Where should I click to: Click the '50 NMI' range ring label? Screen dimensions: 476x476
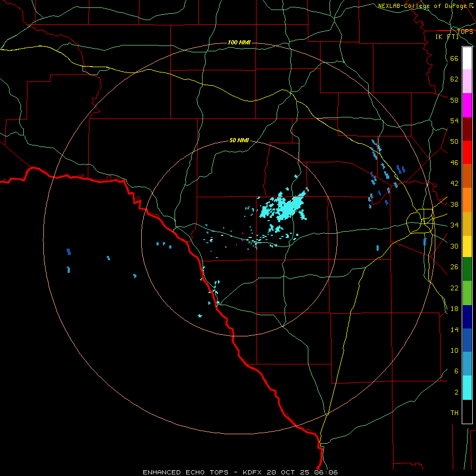click(239, 140)
